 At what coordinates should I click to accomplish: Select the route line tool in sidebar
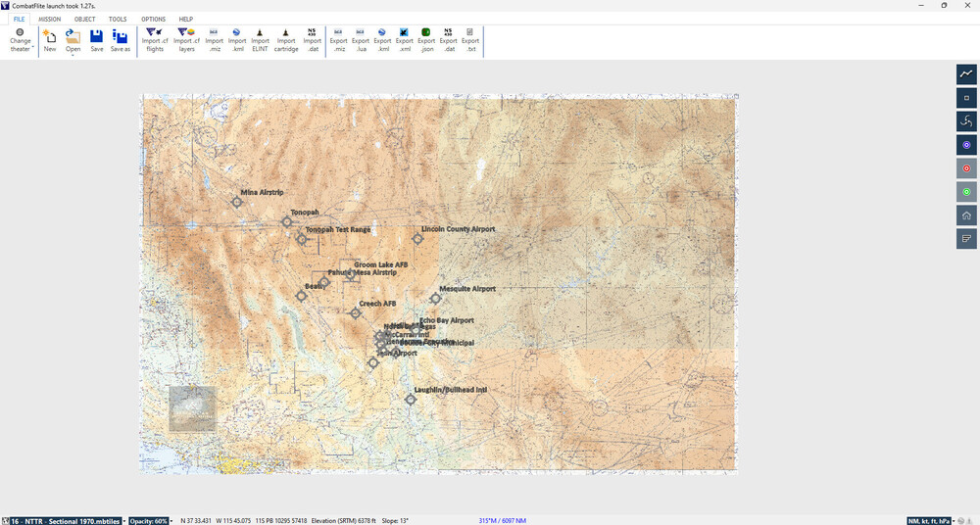[x=966, y=73]
